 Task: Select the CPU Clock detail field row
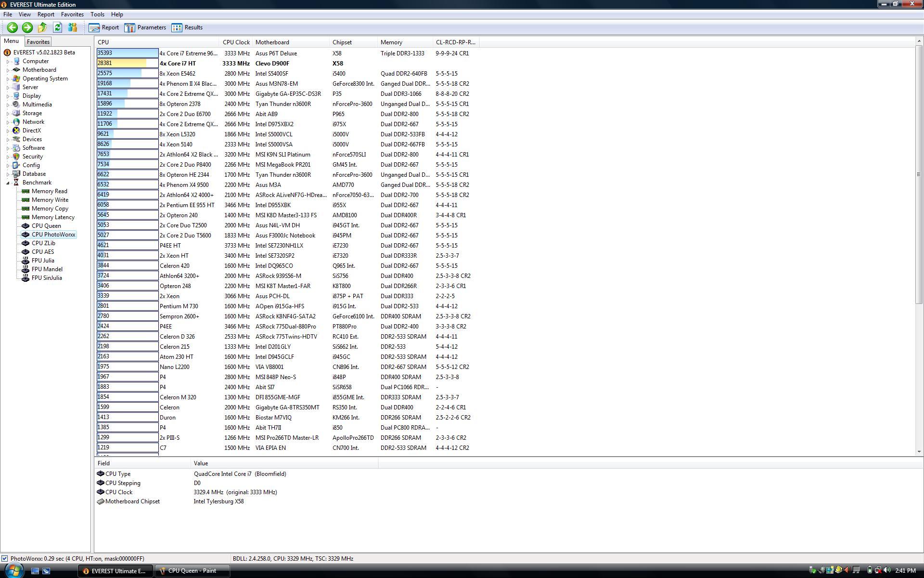coord(236,492)
